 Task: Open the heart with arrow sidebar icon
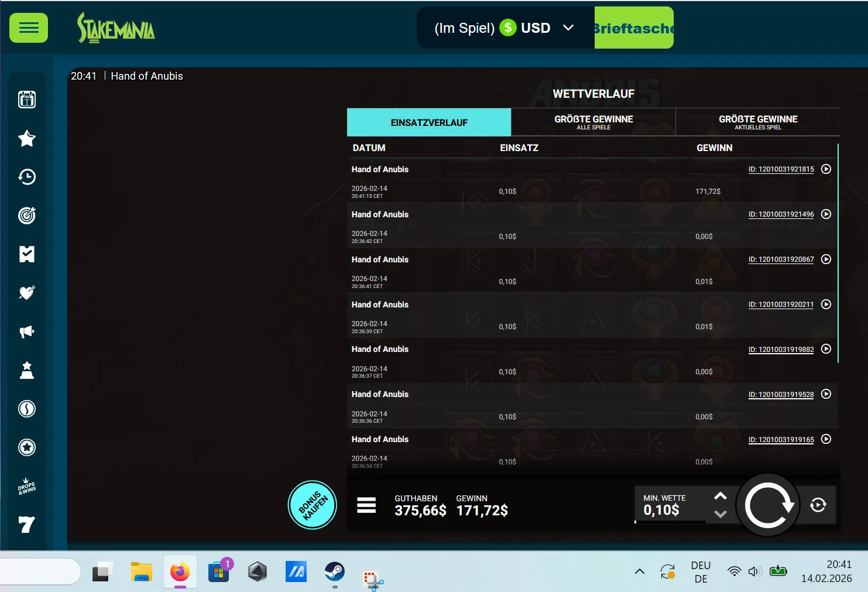click(27, 293)
